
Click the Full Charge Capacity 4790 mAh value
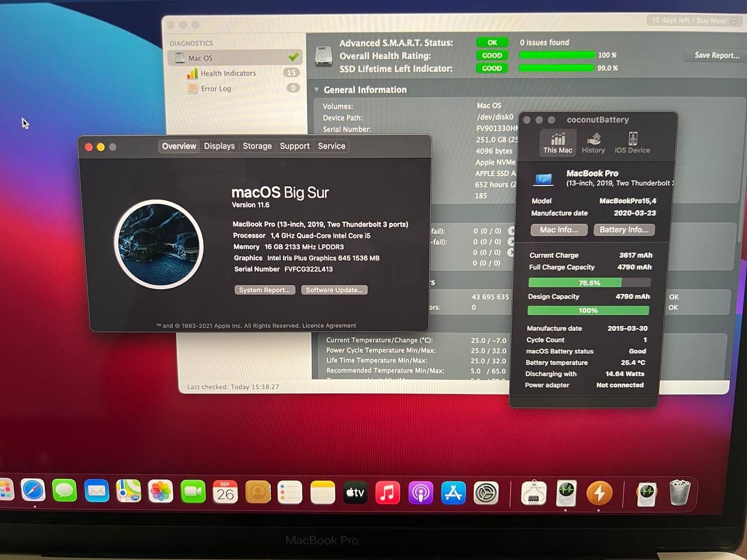pyautogui.click(x=634, y=267)
